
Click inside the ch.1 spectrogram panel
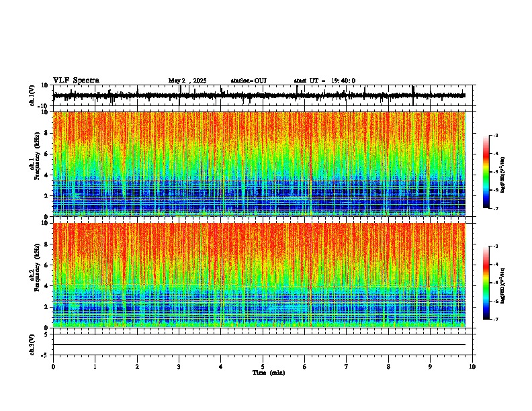[259, 164]
